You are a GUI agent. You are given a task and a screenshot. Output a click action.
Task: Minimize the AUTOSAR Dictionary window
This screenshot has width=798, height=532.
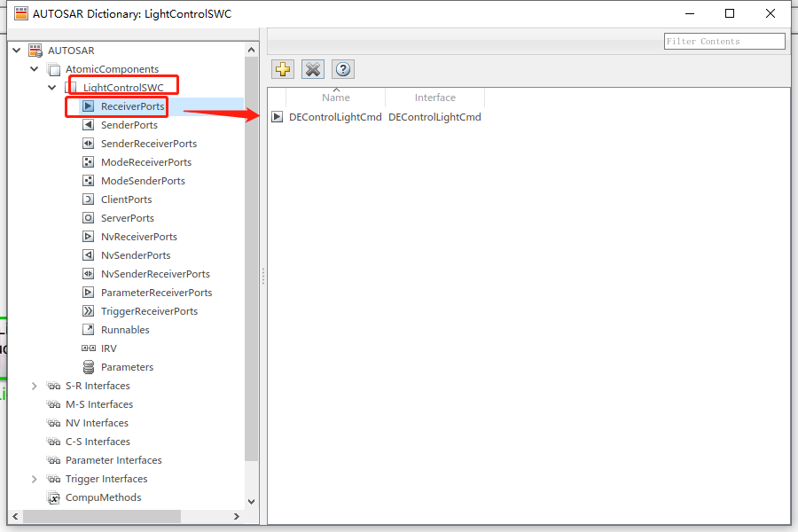[x=690, y=14]
